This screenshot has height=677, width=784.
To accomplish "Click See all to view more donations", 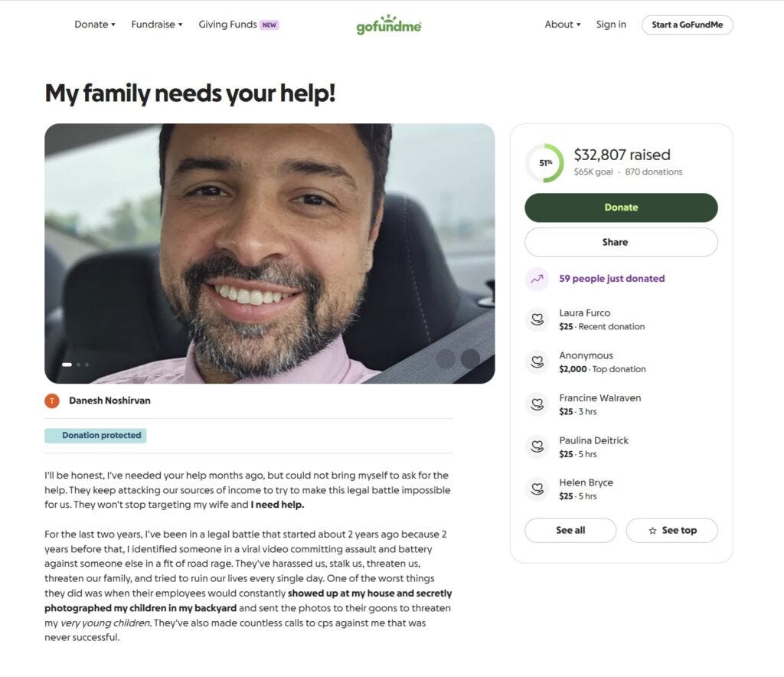I will pyautogui.click(x=570, y=530).
